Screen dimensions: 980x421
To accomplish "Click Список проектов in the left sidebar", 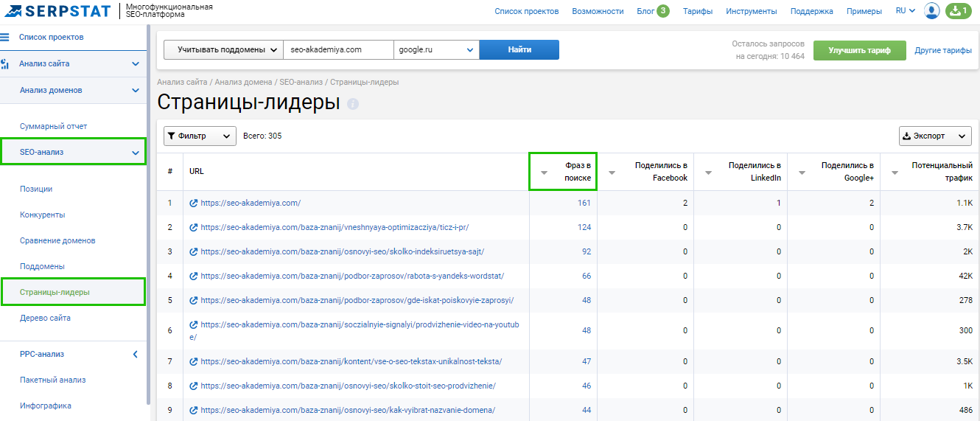I will [51, 37].
